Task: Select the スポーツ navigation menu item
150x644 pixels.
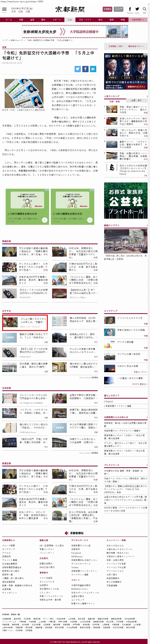Action: tap(57, 20)
